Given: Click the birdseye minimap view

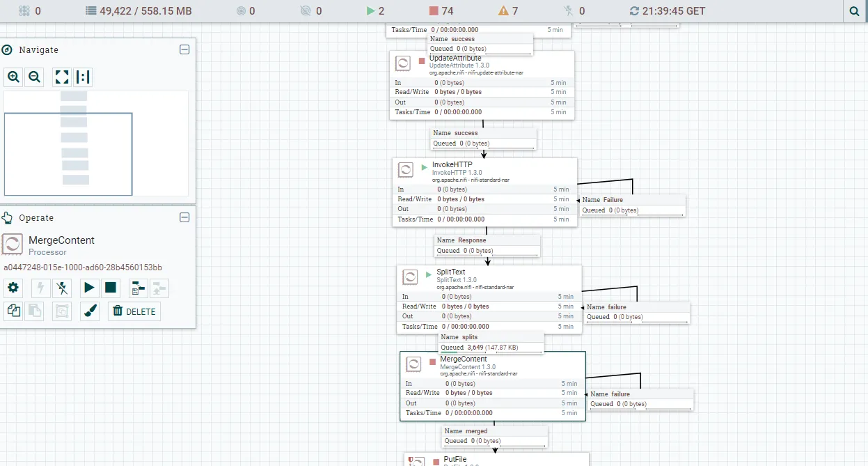Looking at the screenshot, I should (96, 143).
